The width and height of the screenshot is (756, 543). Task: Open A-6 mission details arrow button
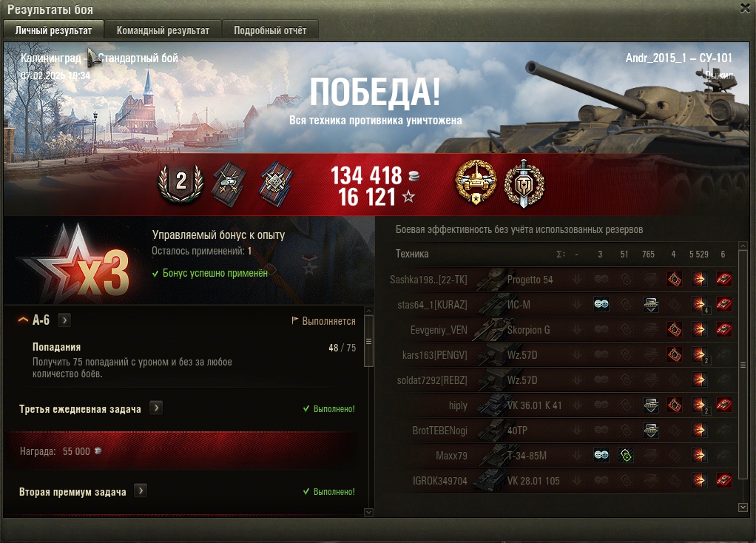(64, 320)
